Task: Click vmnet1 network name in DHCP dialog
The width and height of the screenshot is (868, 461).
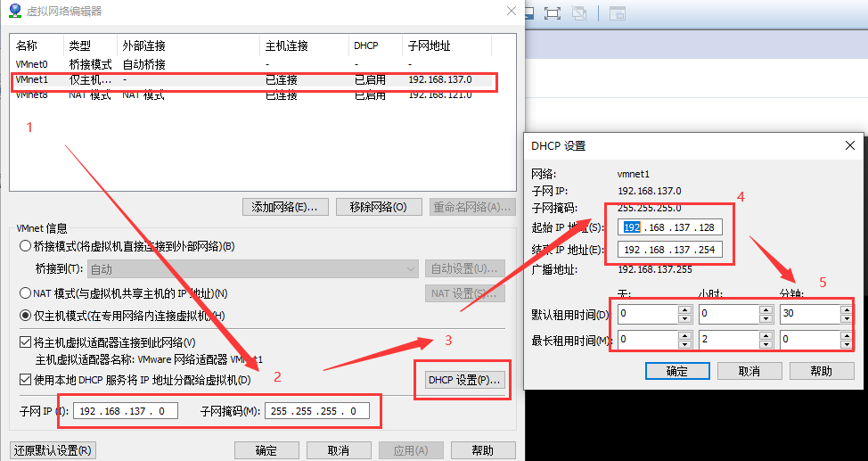Action: coord(634,174)
